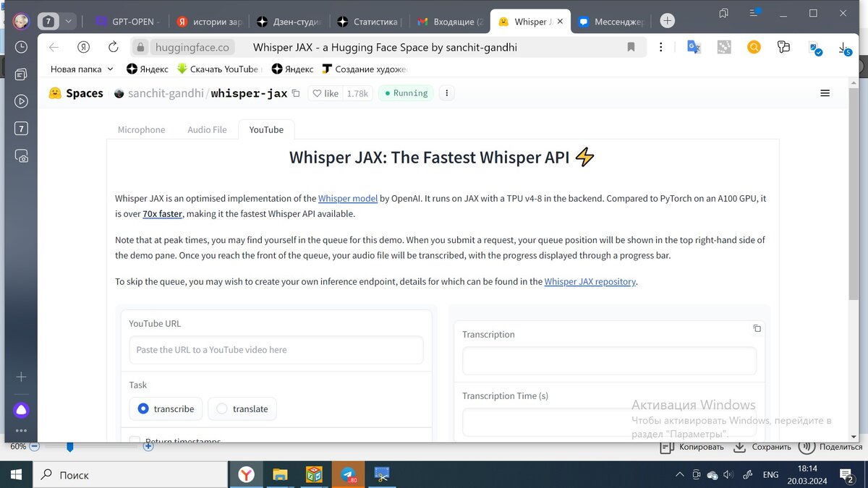868x488 pixels.
Task: Open the Создание художе bookmark
Action: [365, 69]
